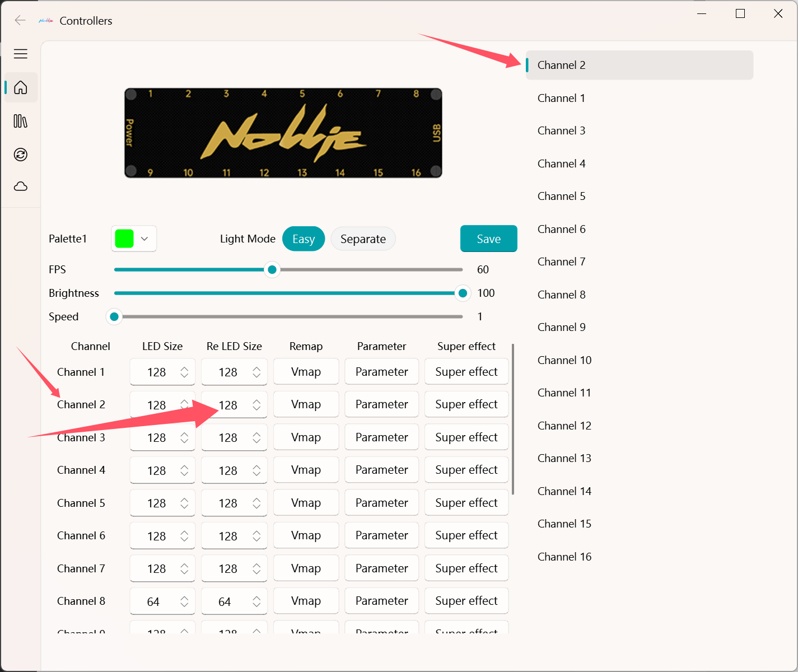The height and width of the screenshot is (672, 798).
Task: Select Channel 5 in right list
Action: tap(561, 197)
